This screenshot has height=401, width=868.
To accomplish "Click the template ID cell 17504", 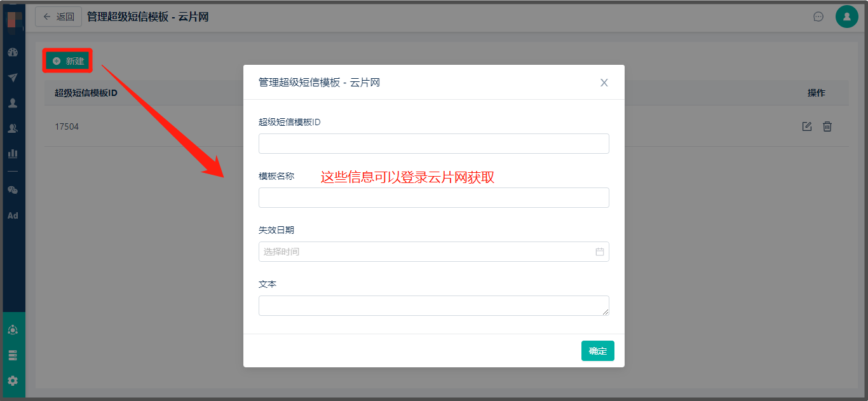I will point(67,126).
